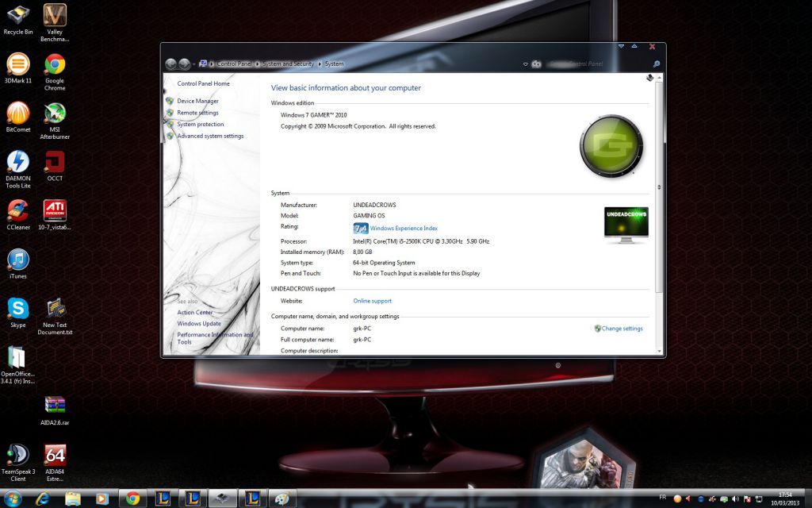Viewport: 812px width, 508px height.
Task: Switch to Chrome on the taskbar
Action: click(132, 498)
